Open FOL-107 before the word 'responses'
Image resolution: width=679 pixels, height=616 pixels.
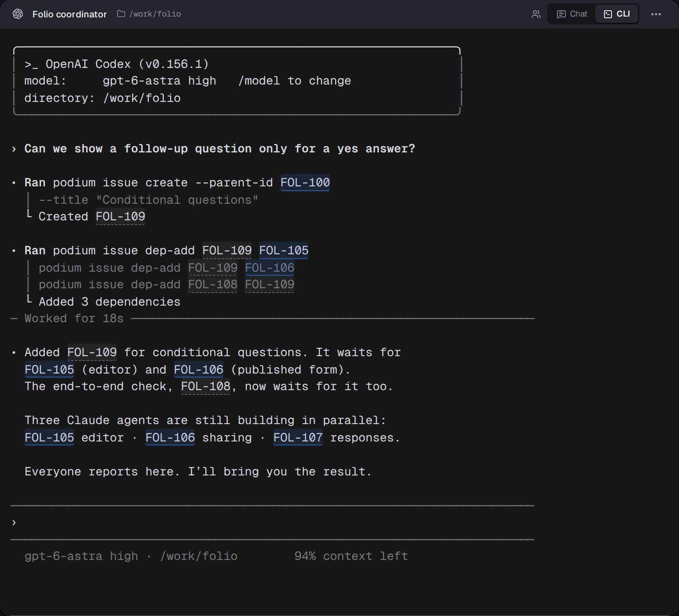298,438
